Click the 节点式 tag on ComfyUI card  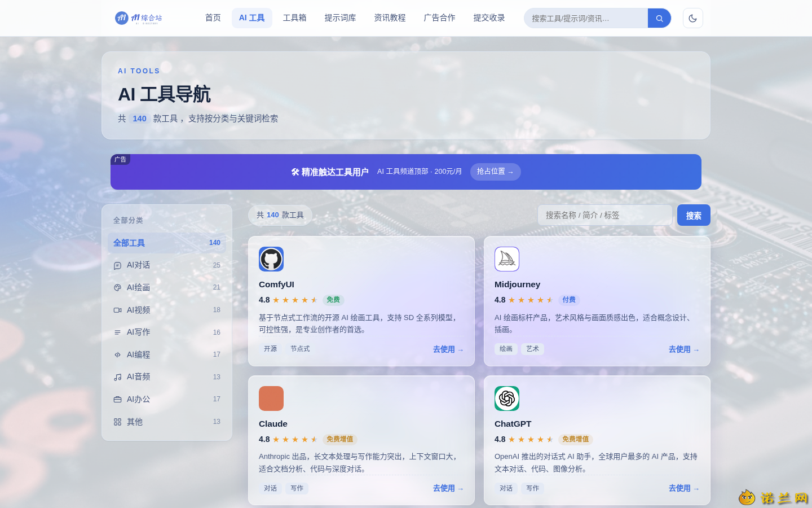[x=300, y=349]
